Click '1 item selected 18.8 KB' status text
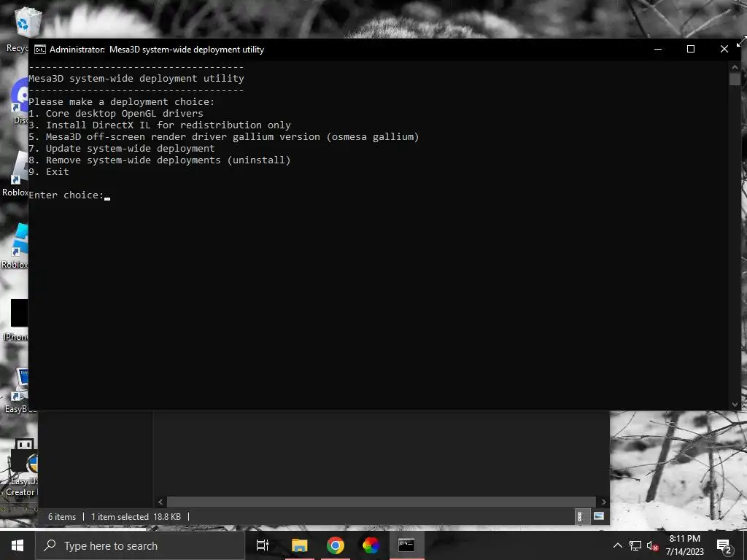Screen dimensions: 747x560 coord(136,517)
